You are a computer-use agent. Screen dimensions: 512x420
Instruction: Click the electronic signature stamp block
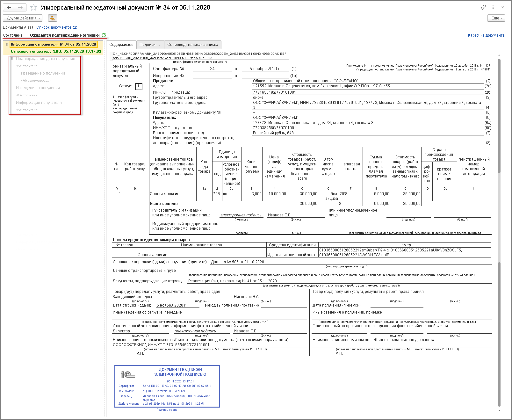click(167, 386)
